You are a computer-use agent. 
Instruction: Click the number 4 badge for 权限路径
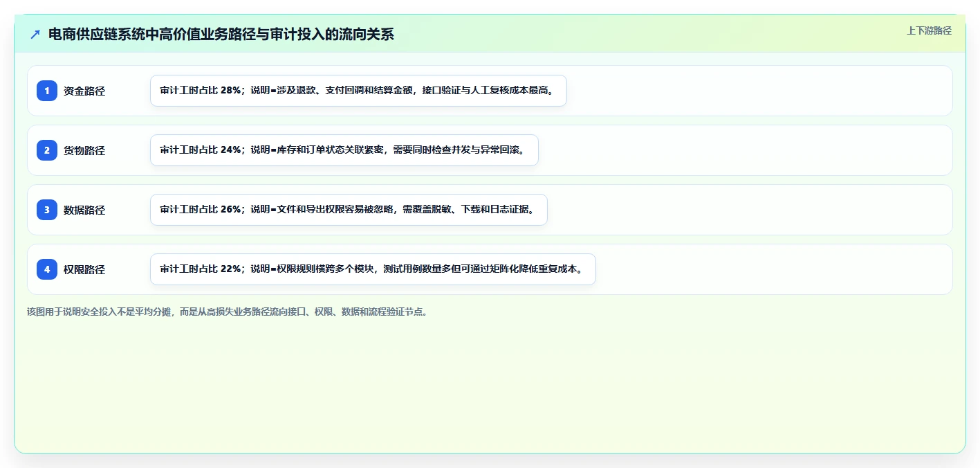tap(47, 269)
